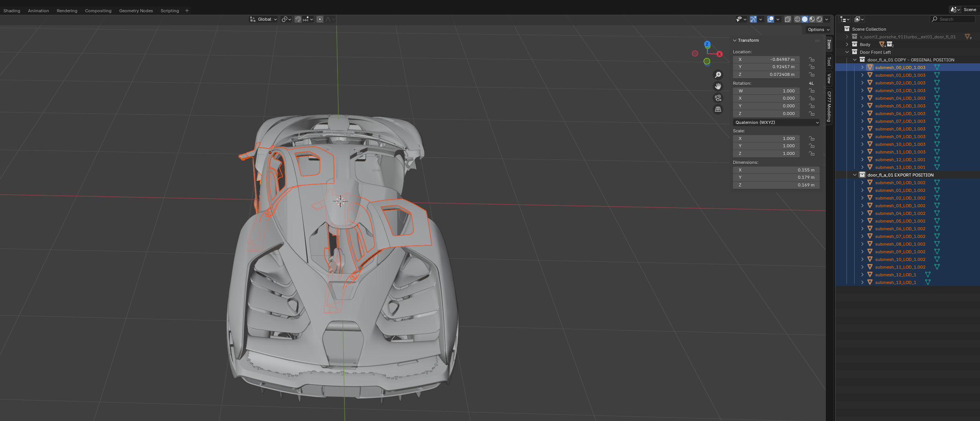Click the zoom magnifier viewport icon
Viewport: 980px width, 421px height.
718,75
